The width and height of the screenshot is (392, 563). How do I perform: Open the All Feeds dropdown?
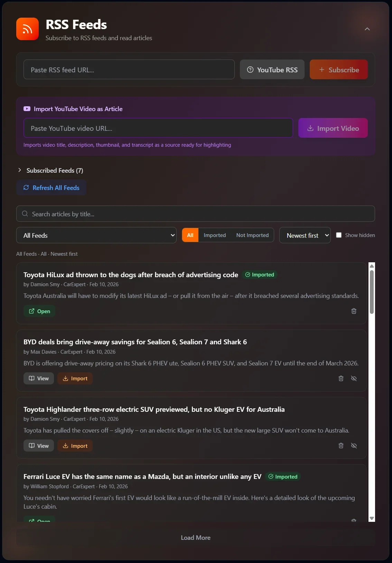point(96,235)
